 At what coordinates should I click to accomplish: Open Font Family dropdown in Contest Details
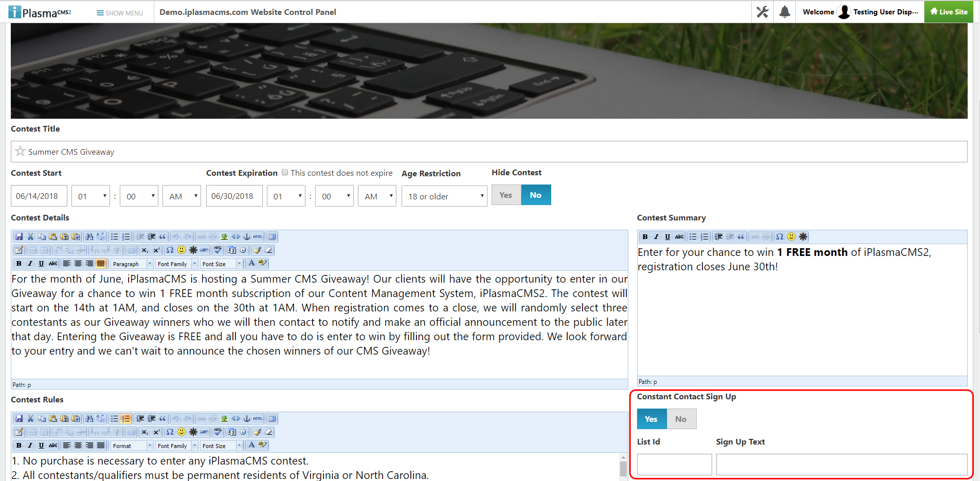pos(177,264)
